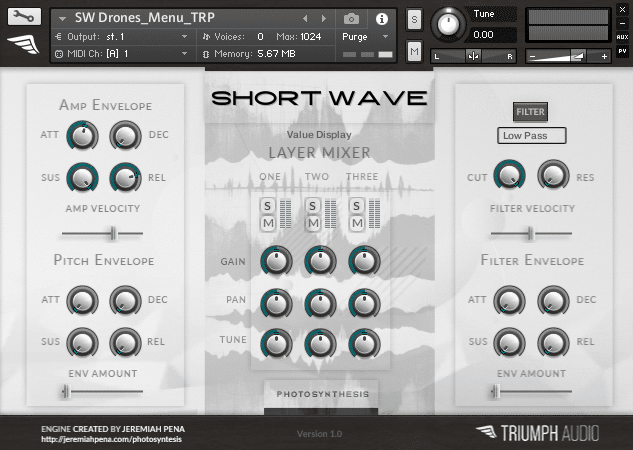Image resolution: width=633 pixels, height=450 pixels.
Task: Click the filter CUT knob
Action: tap(509, 176)
